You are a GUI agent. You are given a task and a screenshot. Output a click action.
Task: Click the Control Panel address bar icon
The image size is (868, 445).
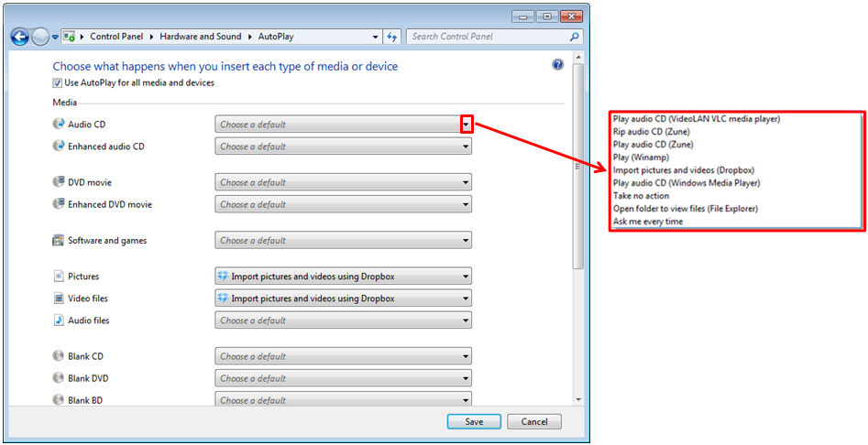[69, 37]
